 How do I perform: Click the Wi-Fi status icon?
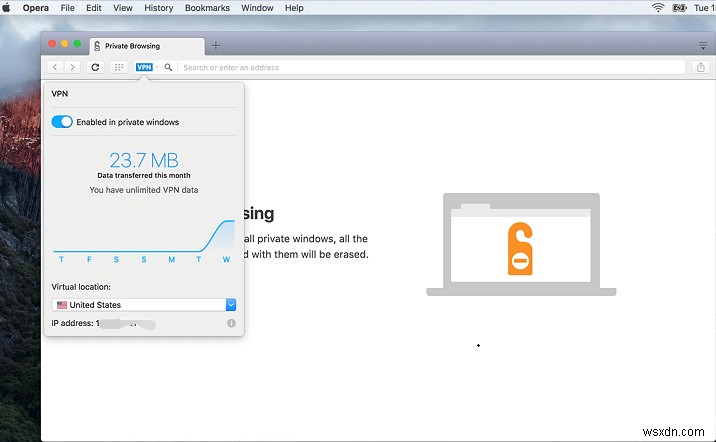pyautogui.click(x=658, y=7)
